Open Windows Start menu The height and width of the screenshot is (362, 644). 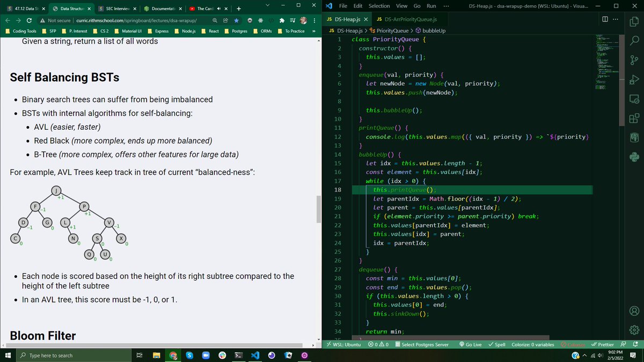8,355
